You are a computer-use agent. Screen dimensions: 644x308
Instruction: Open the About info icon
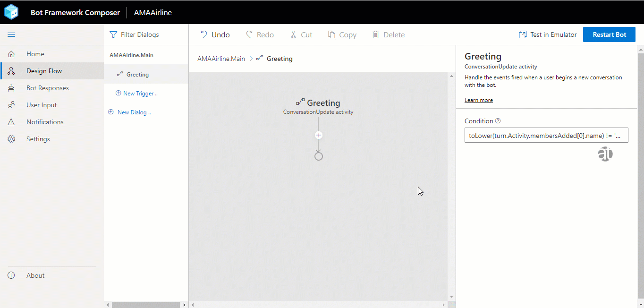[x=11, y=275]
